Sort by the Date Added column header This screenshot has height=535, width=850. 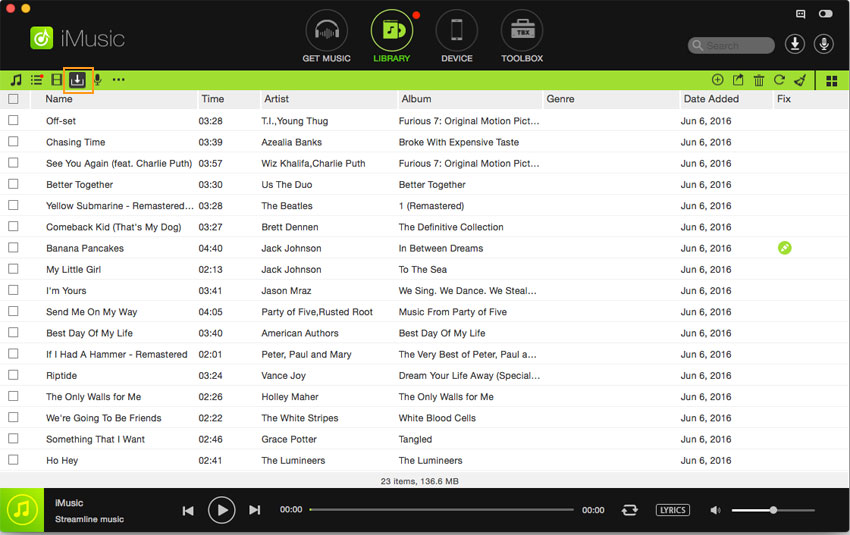pyautogui.click(x=726, y=99)
